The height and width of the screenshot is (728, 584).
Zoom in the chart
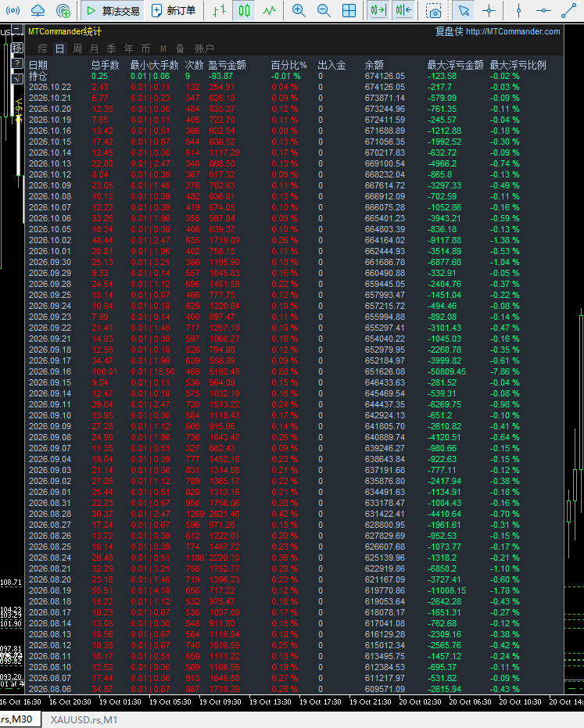(x=299, y=10)
